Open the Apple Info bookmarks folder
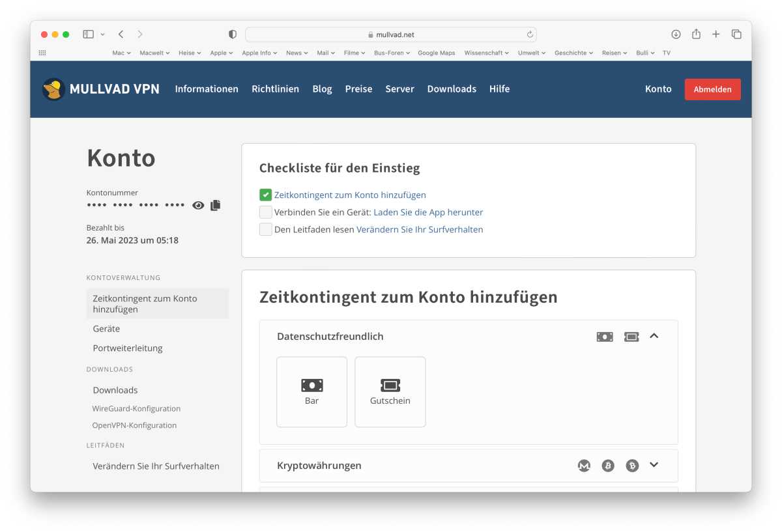This screenshot has height=532, width=782. pos(259,53)
